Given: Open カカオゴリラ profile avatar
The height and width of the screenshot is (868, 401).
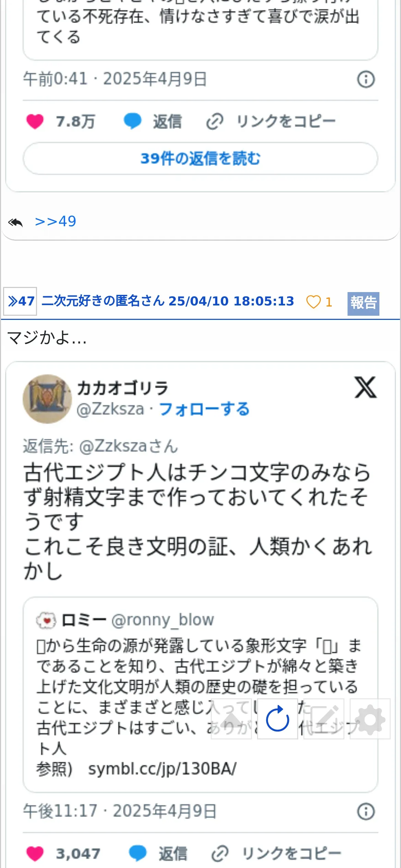Looking at the screenshot, I should point(47,399).
